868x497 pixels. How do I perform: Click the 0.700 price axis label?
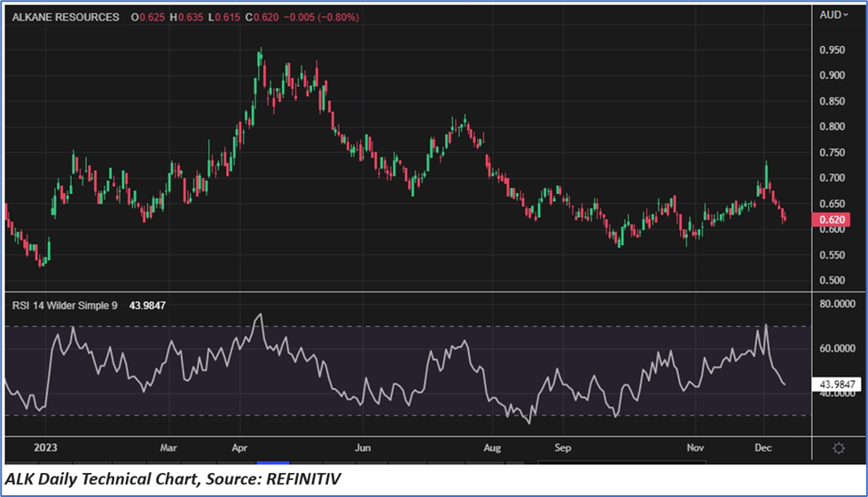click(832, 178)
